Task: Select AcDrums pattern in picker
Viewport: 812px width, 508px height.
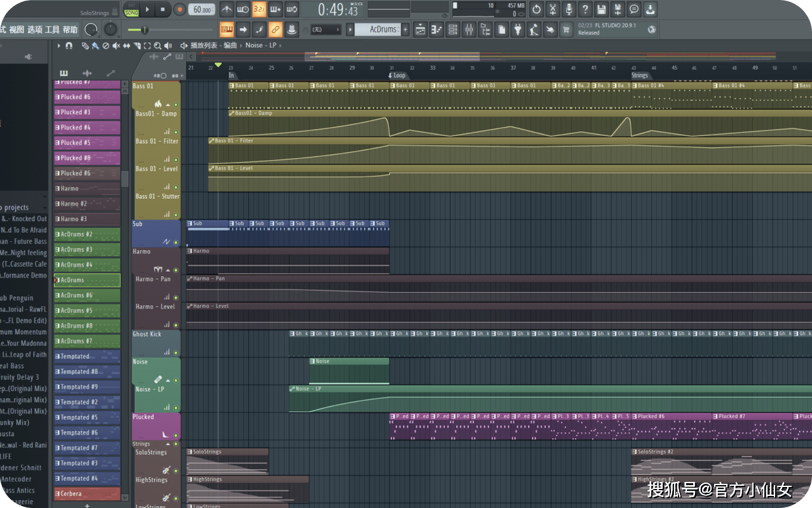Action: [x=87, y=280]
